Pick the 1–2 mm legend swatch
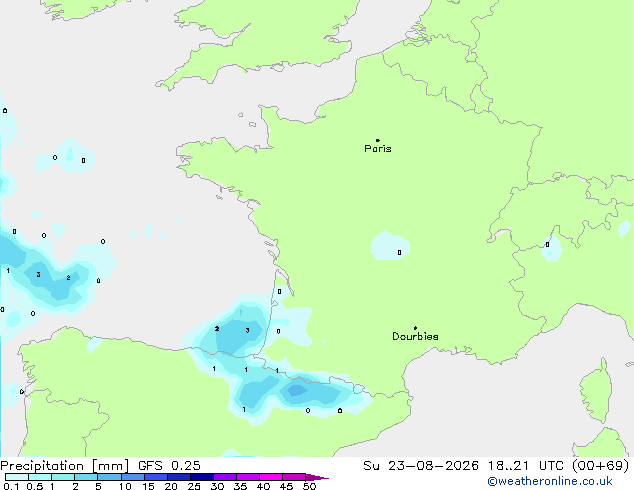The height and width of the screenshot is (490, 634). pyautogui.click(x=63, y=477)
